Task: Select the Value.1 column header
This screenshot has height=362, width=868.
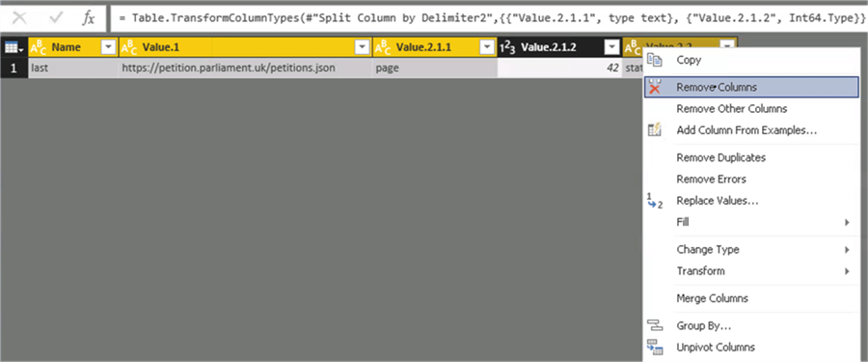Action: [245, 48]
